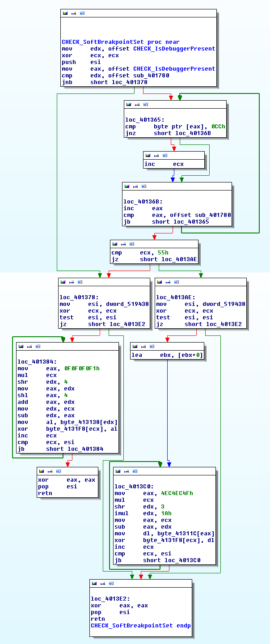Viewport: 270px width, 644px height.
Task: Click the group nodes icon on the upper xor eax, eax block
Action: click(x=59, y=471)
